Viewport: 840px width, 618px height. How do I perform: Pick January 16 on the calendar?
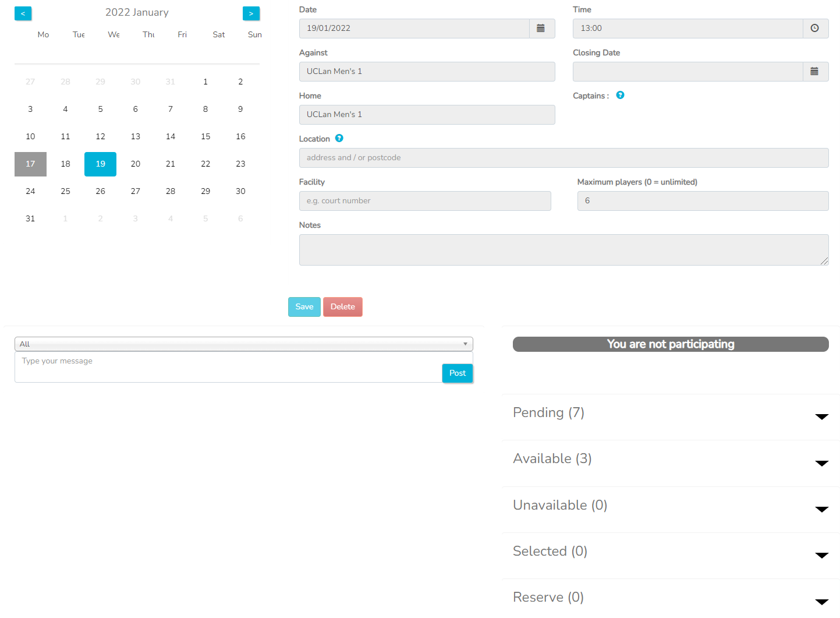pos(240,137)
